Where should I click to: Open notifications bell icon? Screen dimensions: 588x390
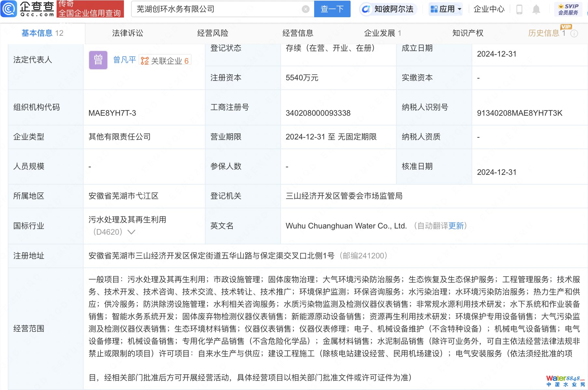tap(536, 9)
